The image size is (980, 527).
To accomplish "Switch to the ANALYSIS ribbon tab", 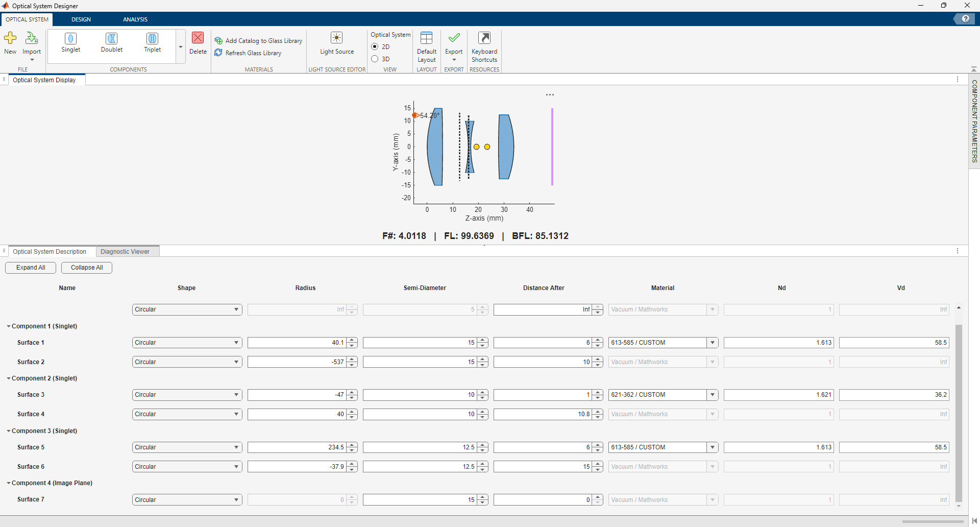I will [x=135, y=19].
